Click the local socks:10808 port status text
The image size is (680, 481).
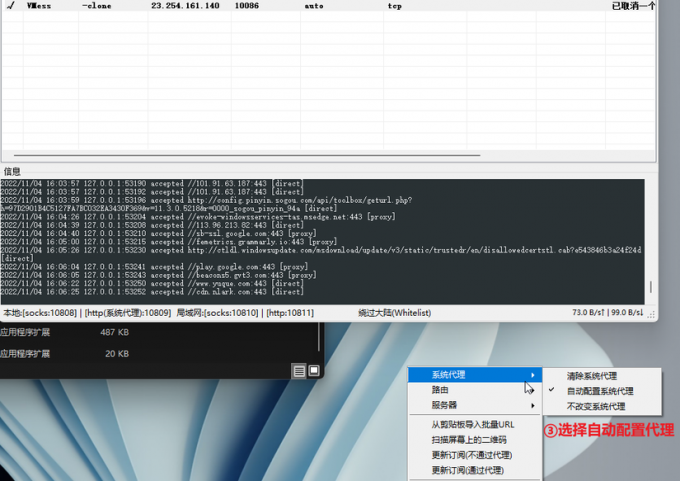click(x=40, y=313)
